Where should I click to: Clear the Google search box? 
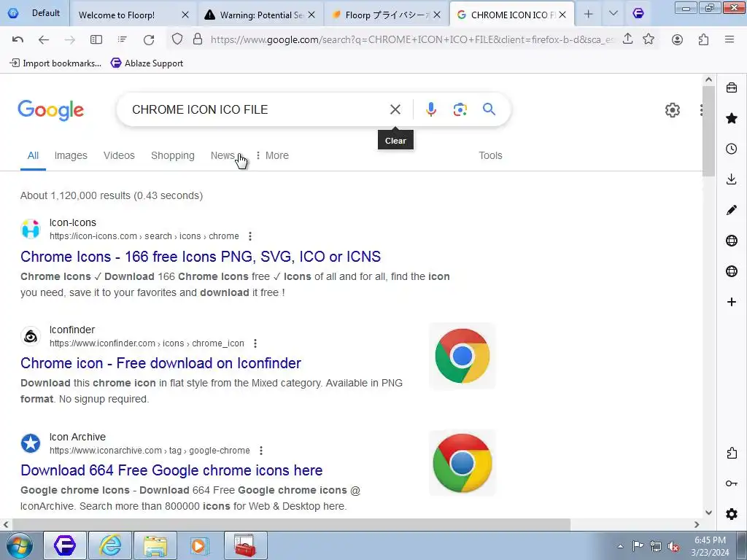tap(395, 109)
